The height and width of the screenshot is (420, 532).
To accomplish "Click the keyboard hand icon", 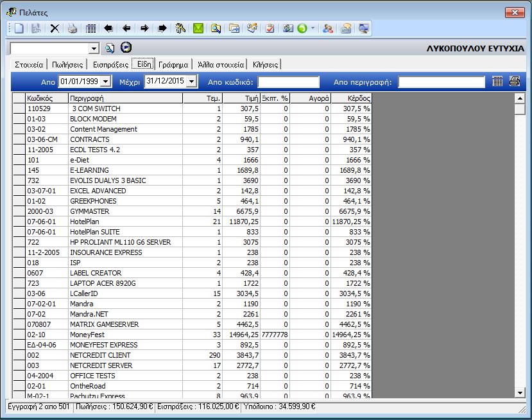I will click(x=346, y=28).
